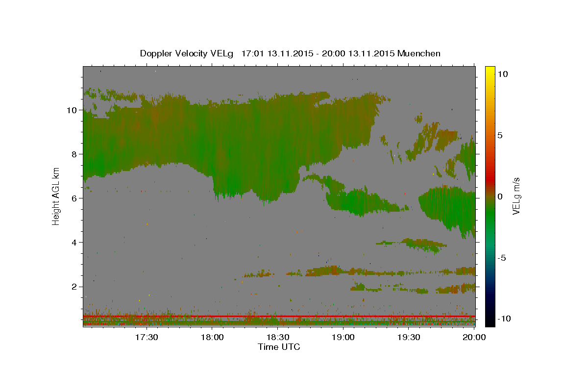Click the "Height AGL km" axis label
Viewport: 588px width, 392px height.
(56, 196)
